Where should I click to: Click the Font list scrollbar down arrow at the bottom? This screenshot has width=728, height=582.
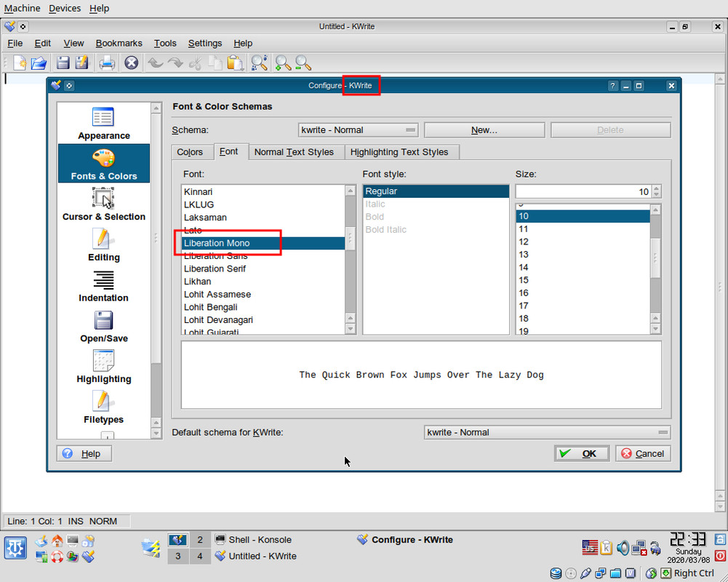[351, 329]
